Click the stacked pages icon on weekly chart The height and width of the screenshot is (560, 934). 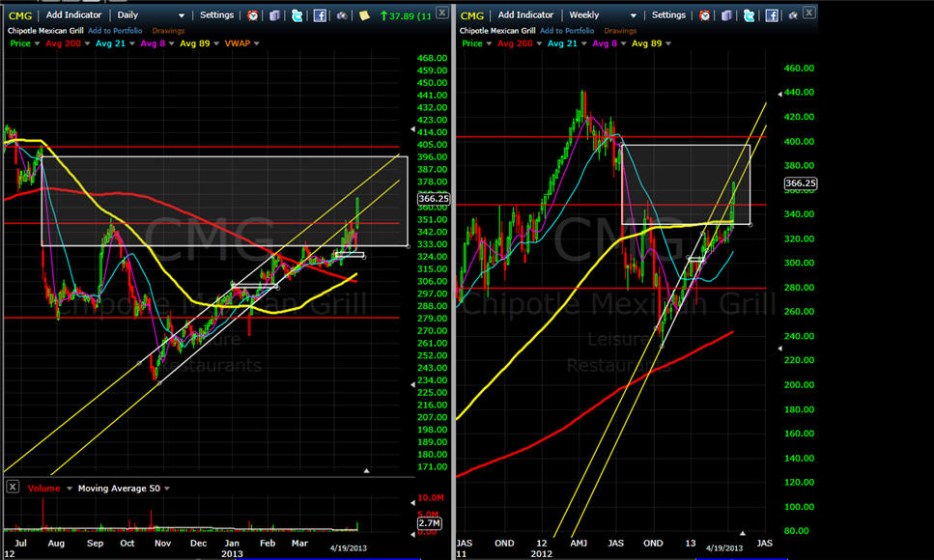[727, 15]
